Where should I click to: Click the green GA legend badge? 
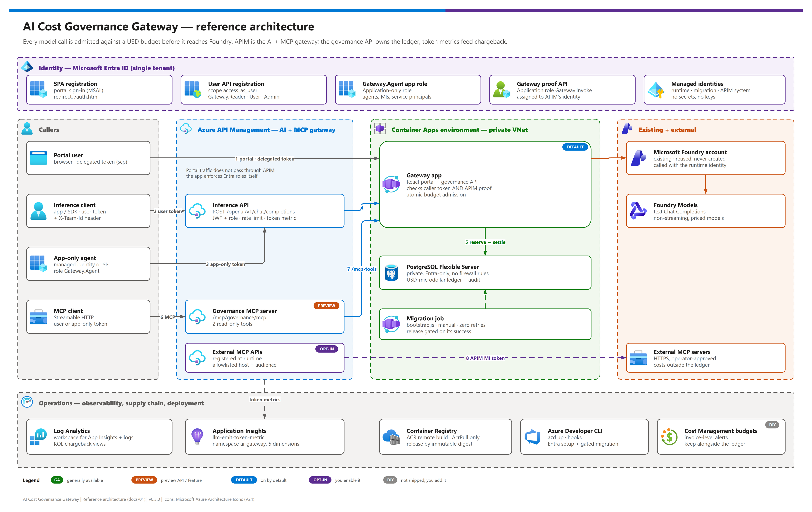[x=57, y=480]
